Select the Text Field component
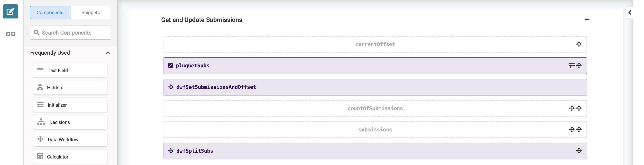The width and height of the screenshot is (644, 165). click(70, 70)
